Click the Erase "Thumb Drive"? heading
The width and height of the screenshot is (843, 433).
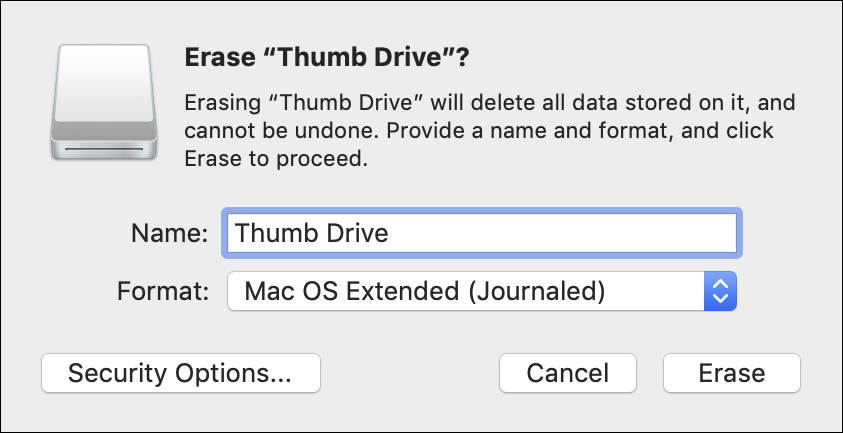[327, 58]
